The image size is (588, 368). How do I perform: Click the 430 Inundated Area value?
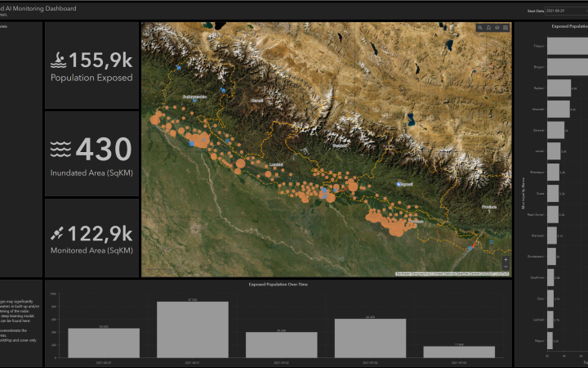pyautogui.click(x=104, y=149)
